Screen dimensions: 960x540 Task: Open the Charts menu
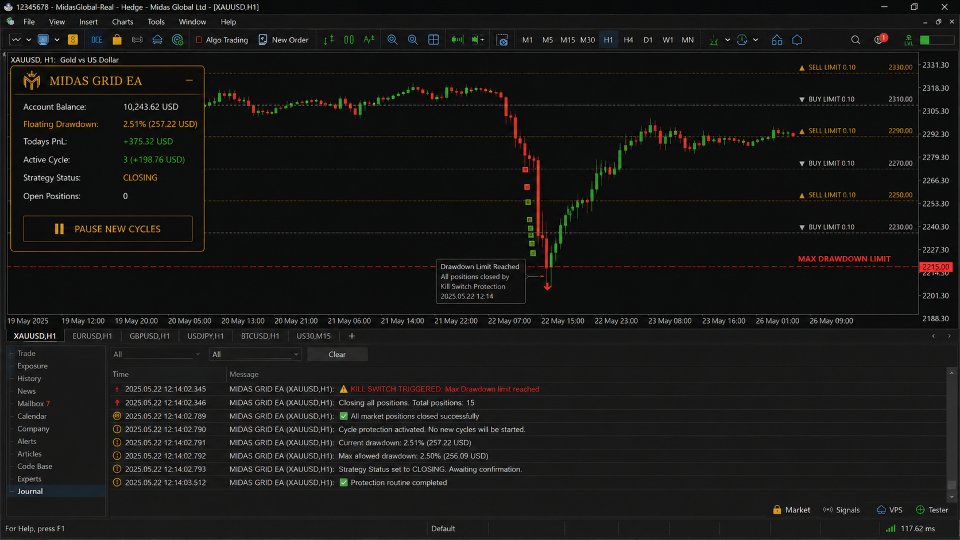point(122,21)
